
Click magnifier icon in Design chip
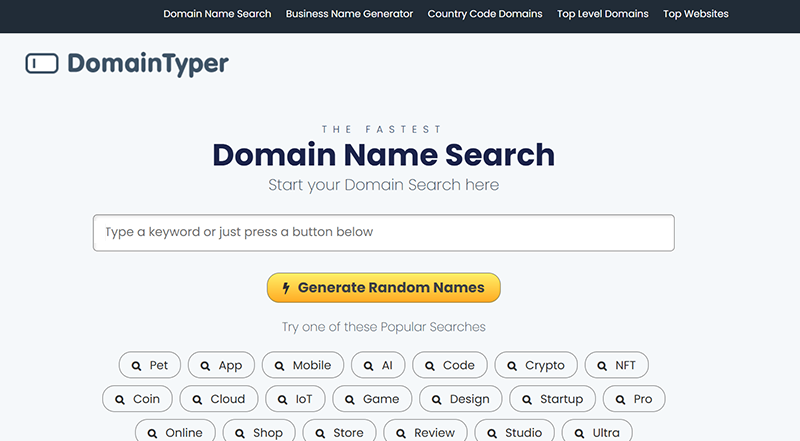click(437, 400)
